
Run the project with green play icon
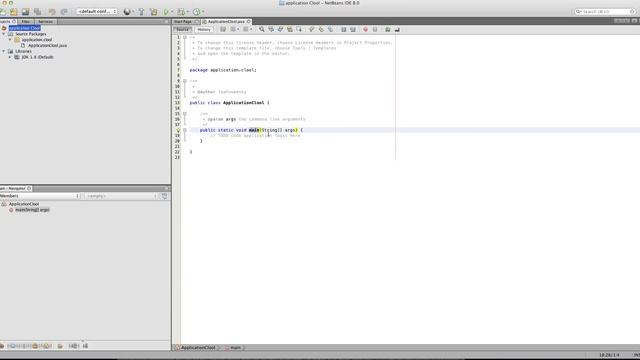coord(166,12)
